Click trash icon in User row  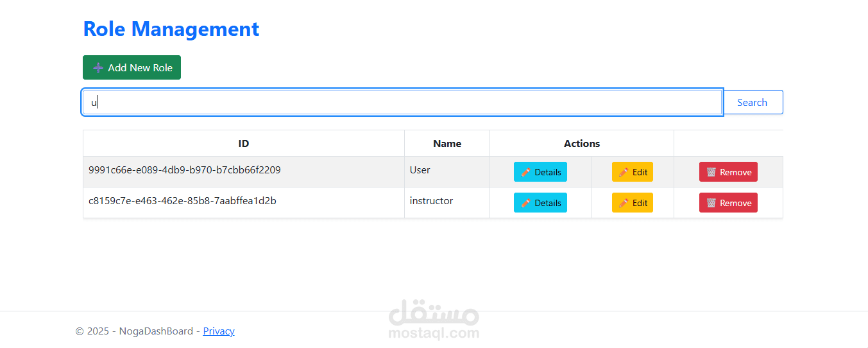pyautogui.click(x=711, y=172)
